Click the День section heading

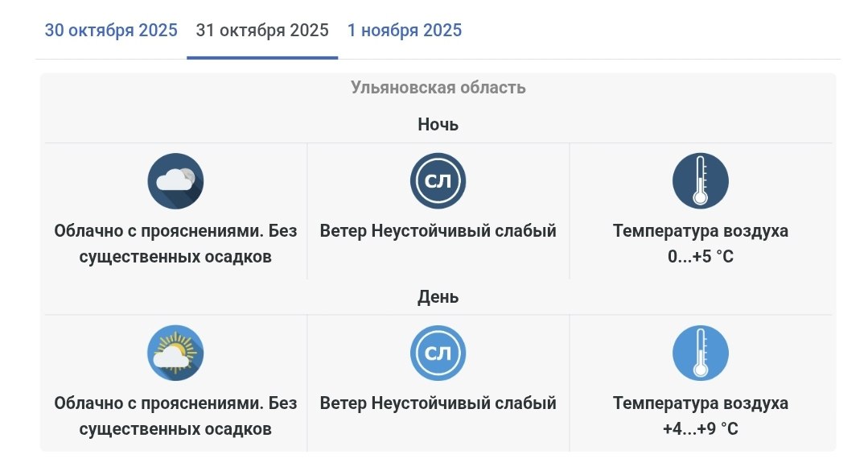tap(438, 296)
